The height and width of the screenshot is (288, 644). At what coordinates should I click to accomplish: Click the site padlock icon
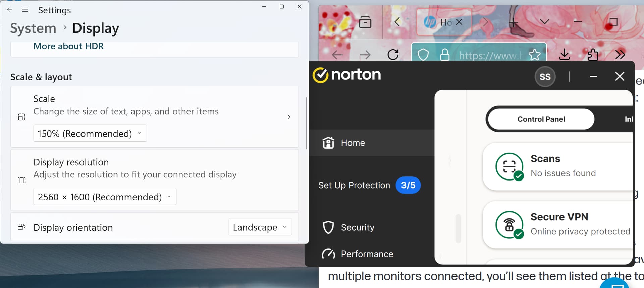pyautogui.click(x=445, y=54)
